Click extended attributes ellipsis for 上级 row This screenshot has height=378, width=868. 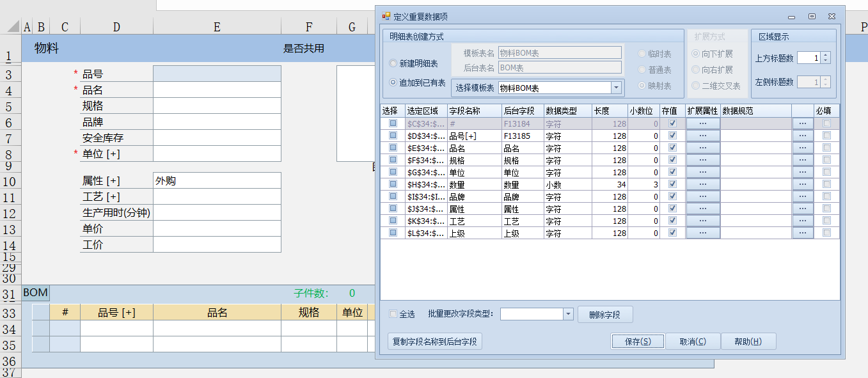(x=703, y=233)
